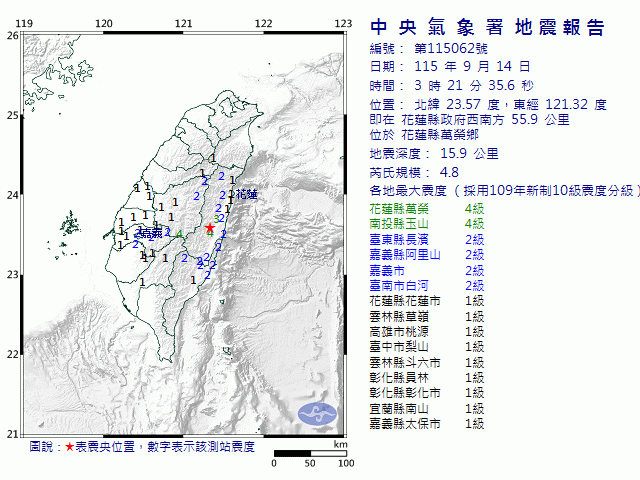Click the report title 中央氣象署地震報告

[x=487, y=28]
